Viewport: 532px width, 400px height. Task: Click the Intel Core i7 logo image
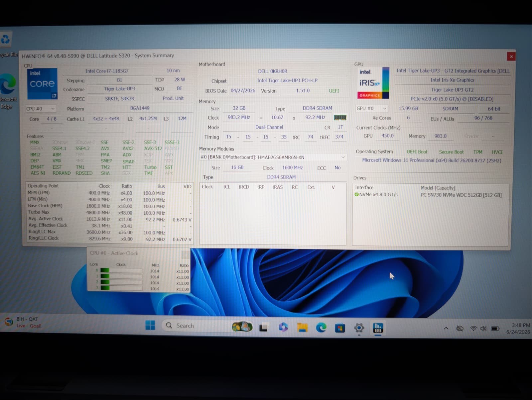pyautogui.click(x=42, y=84)
